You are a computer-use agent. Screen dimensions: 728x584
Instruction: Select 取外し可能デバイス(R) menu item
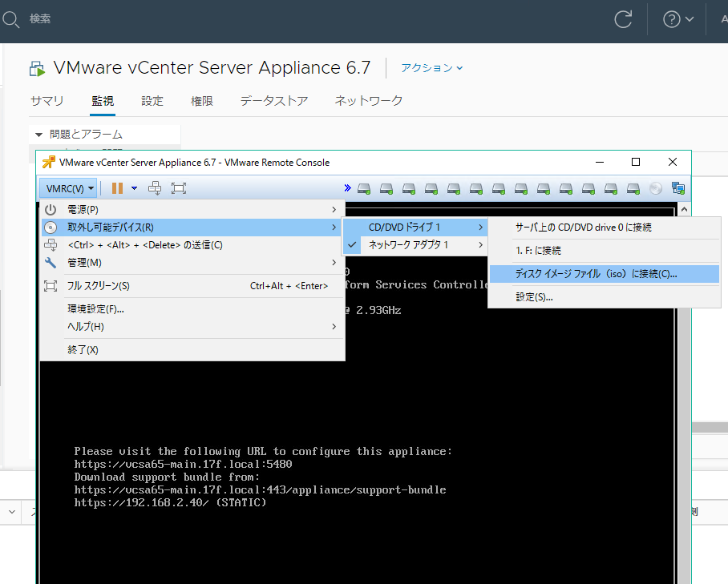click(x=192, y=228)
